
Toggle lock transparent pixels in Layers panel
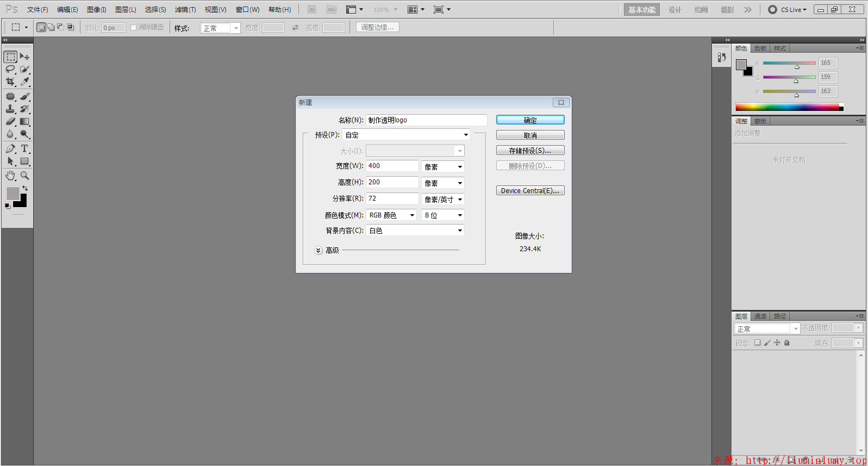757,343
